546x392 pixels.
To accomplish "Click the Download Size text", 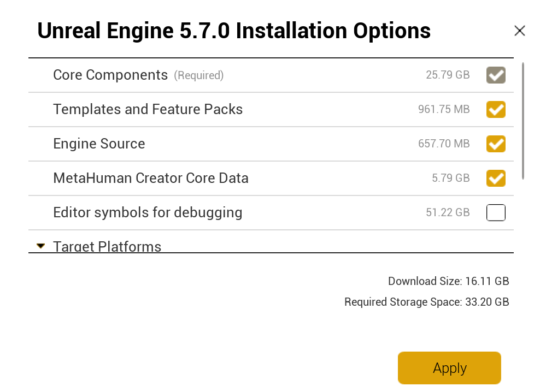I will click(x=448, y=282).
